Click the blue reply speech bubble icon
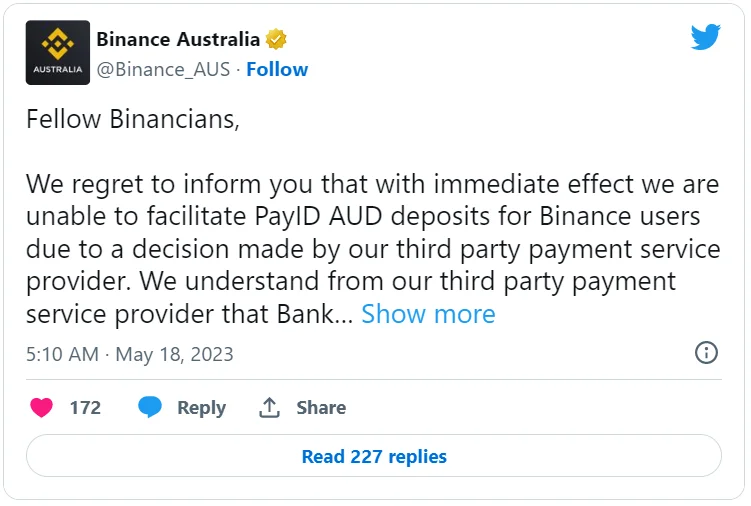Viewport: 751px width, 506px height. (150, 408)
